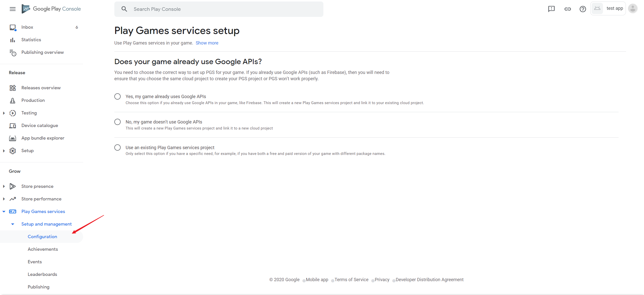Screen dimensions: 644x295
Task: Open Developer Distribution Agreement link
Action: pyautogui.click(x=429, y=280)
